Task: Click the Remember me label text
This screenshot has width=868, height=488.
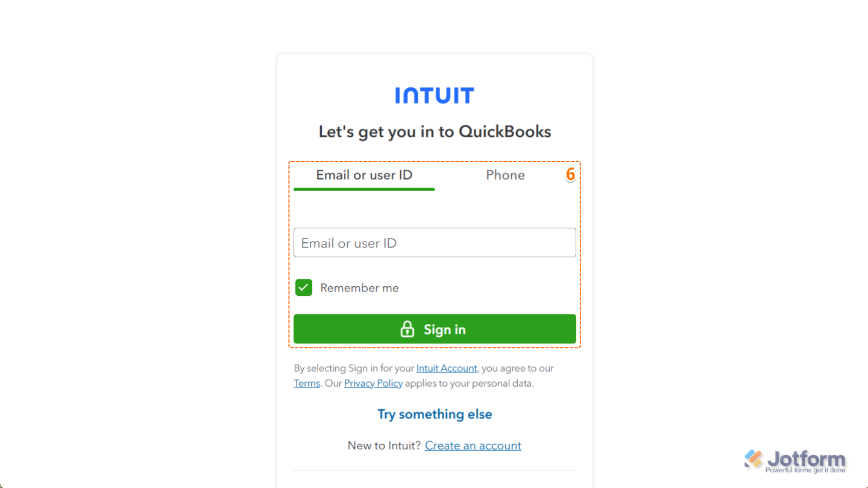Action: point(359,288)
